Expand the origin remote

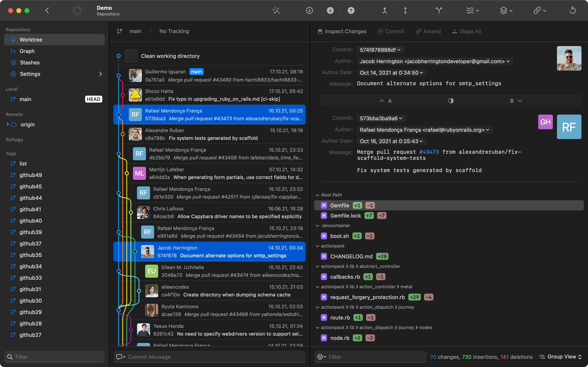coord(8,125)
